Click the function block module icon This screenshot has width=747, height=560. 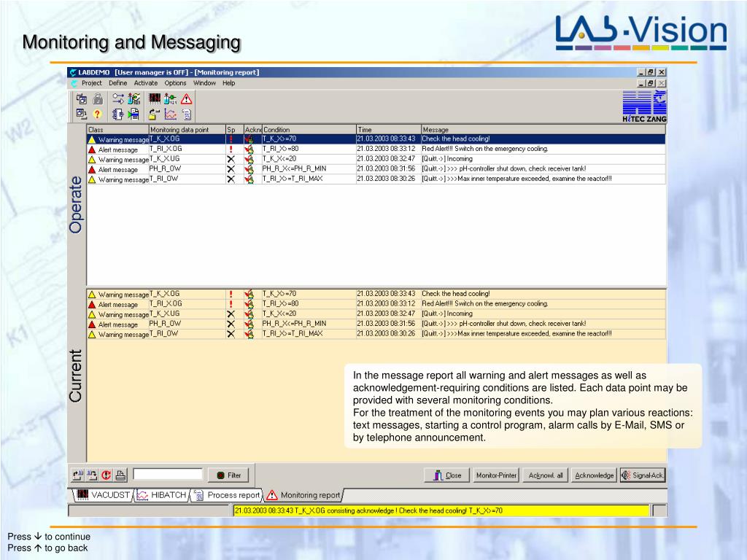(x=117, y=114)
